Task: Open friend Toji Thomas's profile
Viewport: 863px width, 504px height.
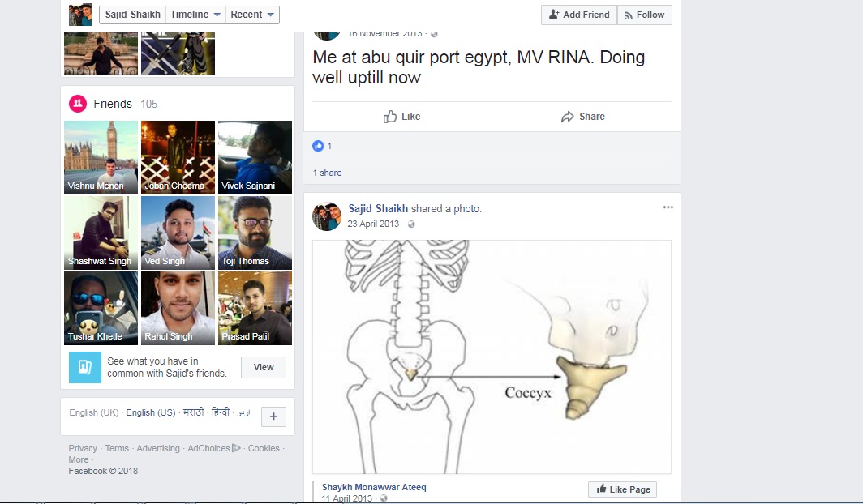Action: (x=255, y=233)
